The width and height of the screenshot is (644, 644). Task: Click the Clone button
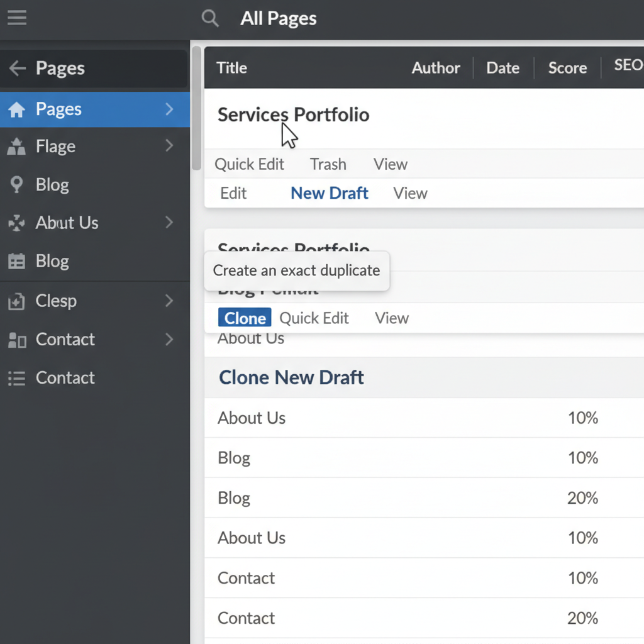coord(244,318)
